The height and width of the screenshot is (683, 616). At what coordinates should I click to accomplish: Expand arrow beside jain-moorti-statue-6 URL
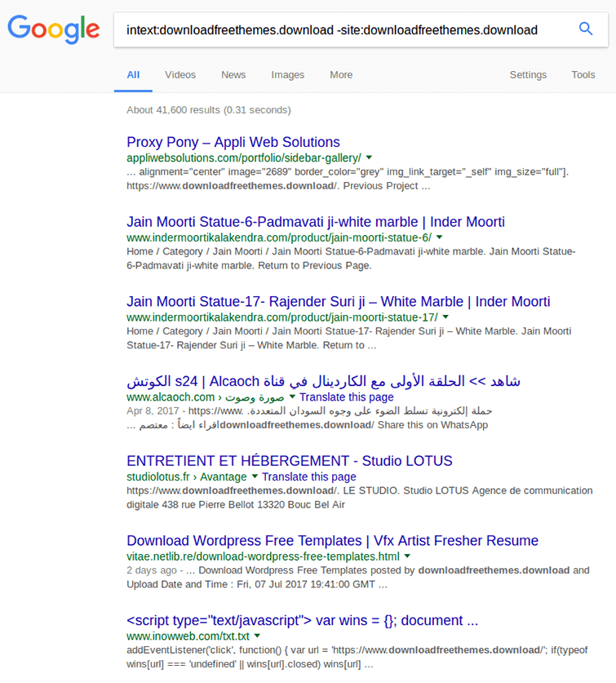point(439,237)
